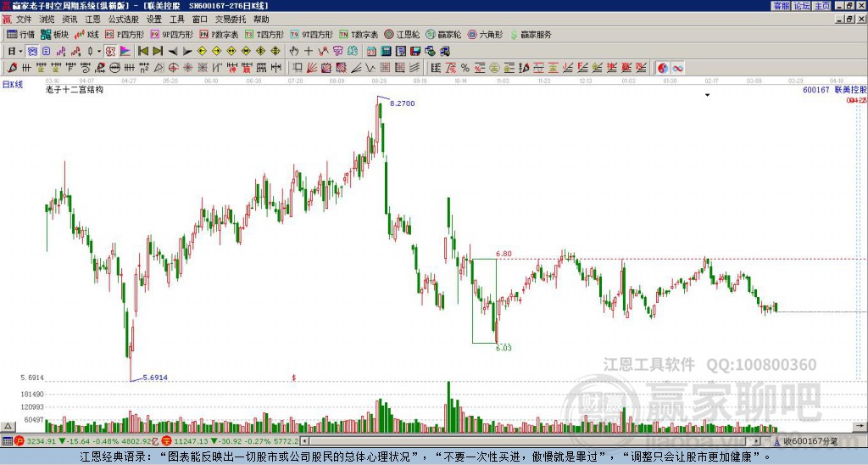
Task: Click scrollbar left arrow under the chart
Action: point(304,441)
